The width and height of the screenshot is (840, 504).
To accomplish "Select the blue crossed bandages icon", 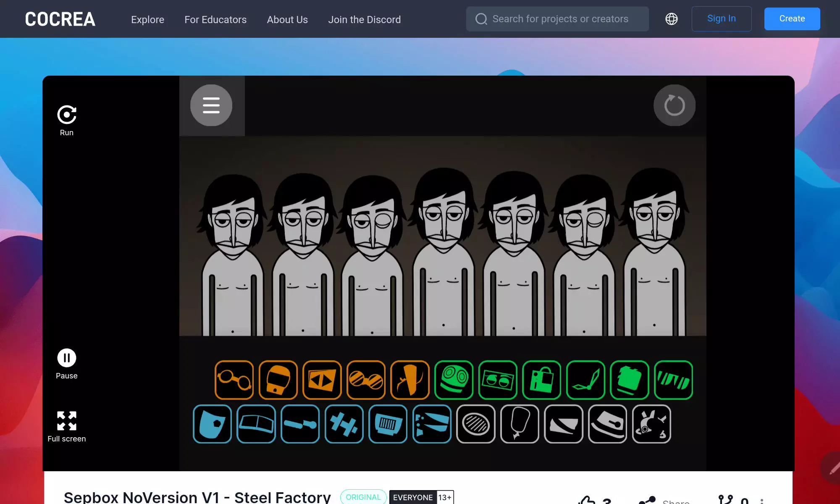I will (x=344, y=424).
